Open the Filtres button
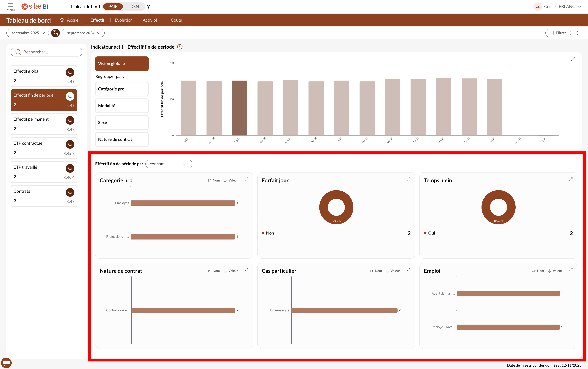The width and height of the screenshot is (588, 369). click(x=558, y=33)
